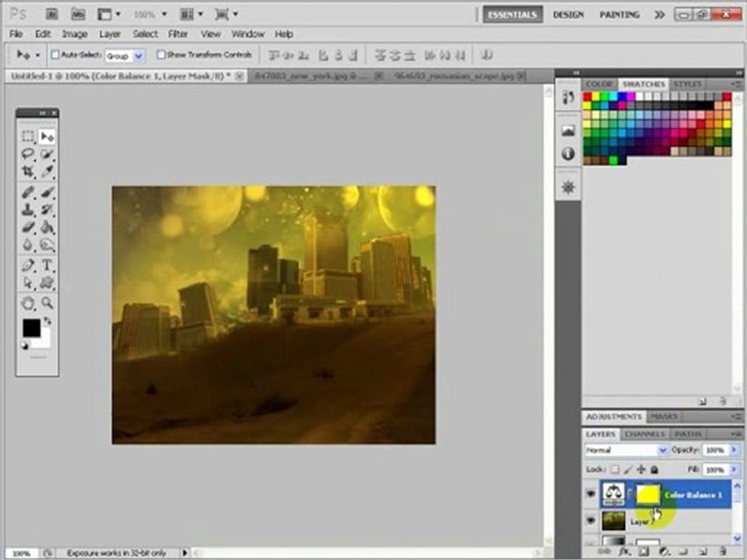Toggle lock all padlock icon
The height and width of the screenshot is (560, 747).
654,470
